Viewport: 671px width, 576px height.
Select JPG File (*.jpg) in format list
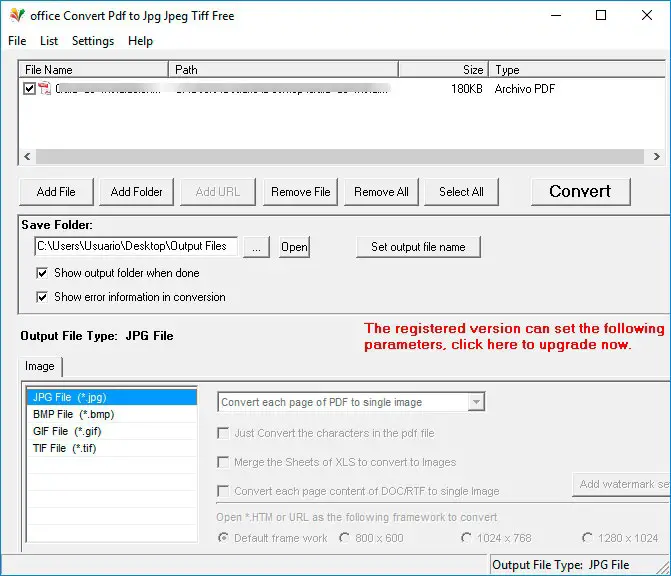tap(112, 397)
